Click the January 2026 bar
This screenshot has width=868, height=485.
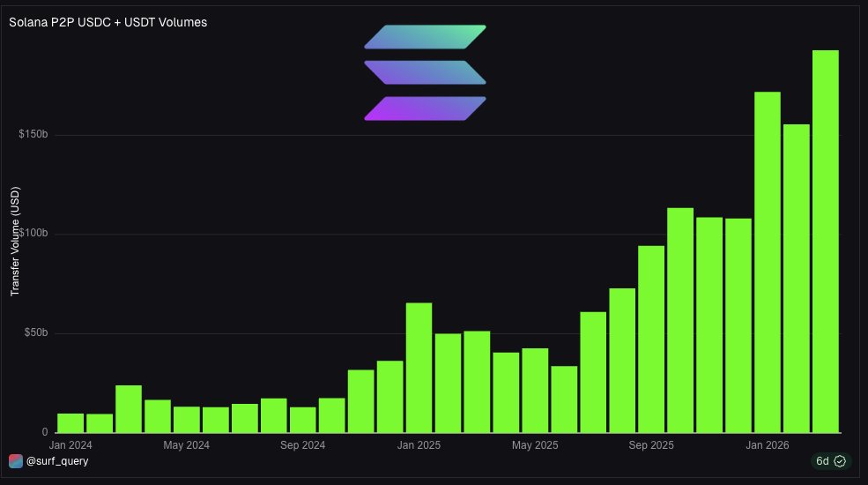767,262
